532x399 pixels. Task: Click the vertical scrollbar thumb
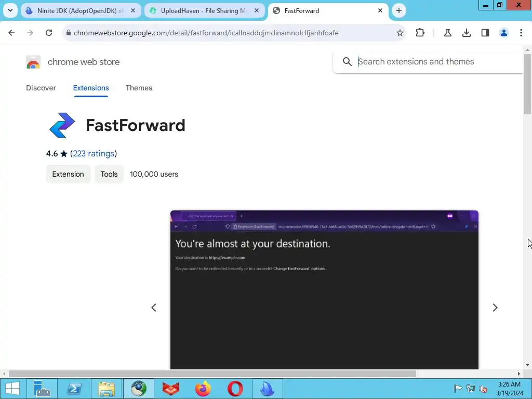(x=528, y=84)
